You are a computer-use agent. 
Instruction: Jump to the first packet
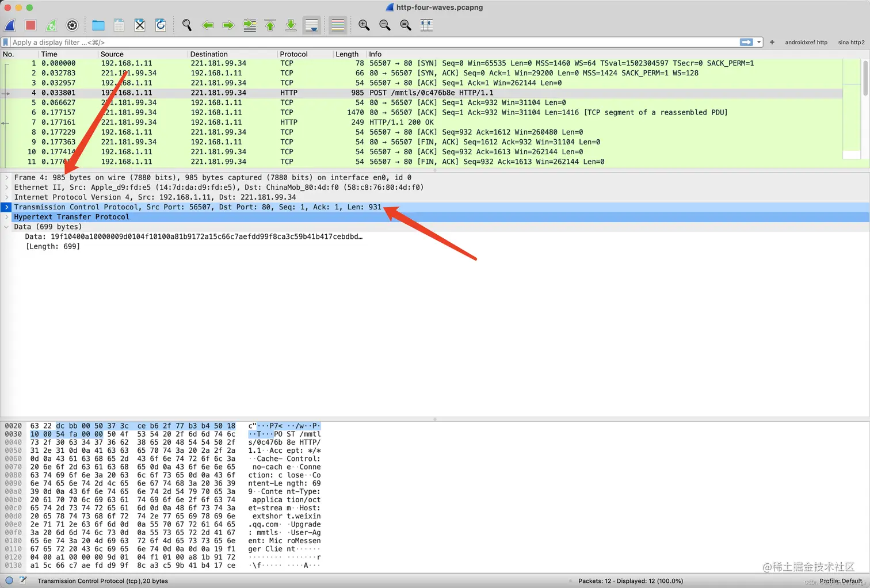tap(270, 25)
